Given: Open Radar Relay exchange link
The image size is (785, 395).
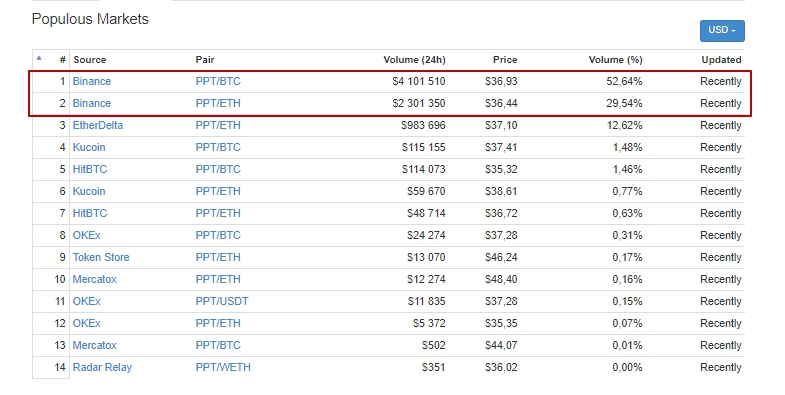Looking at the screenshot, I should pos(102,367).
